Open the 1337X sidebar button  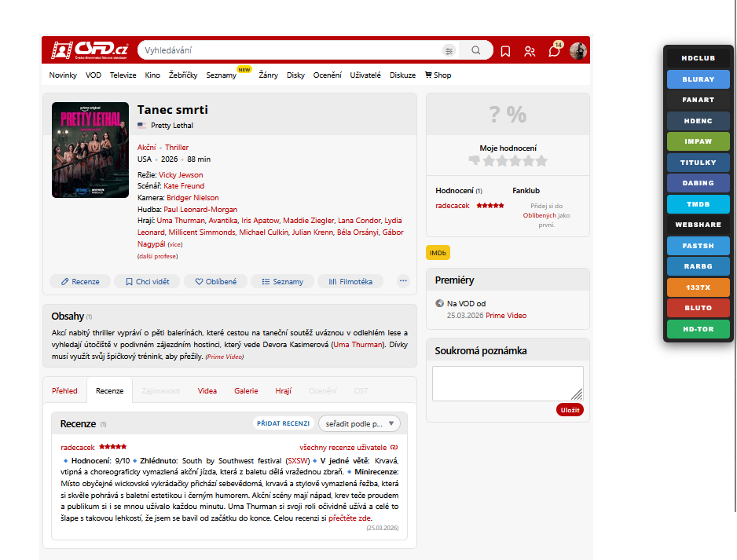(x=698, y=287)
